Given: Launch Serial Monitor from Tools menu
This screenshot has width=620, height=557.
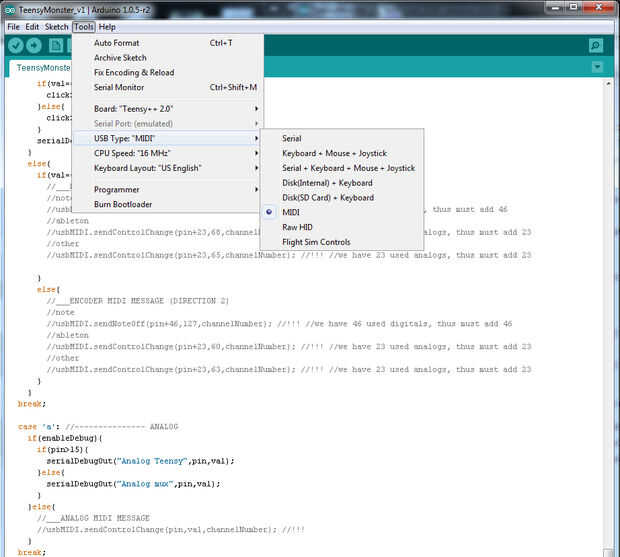Looking at the screenshot, I should (x=168, y=87).
